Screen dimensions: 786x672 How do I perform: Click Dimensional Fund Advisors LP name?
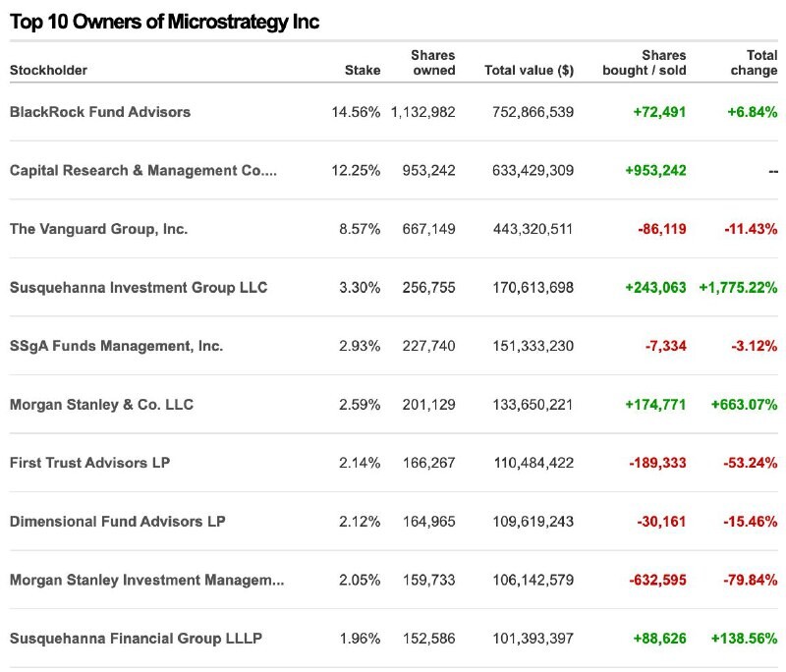pyautogui.click(x=117, y=521)
